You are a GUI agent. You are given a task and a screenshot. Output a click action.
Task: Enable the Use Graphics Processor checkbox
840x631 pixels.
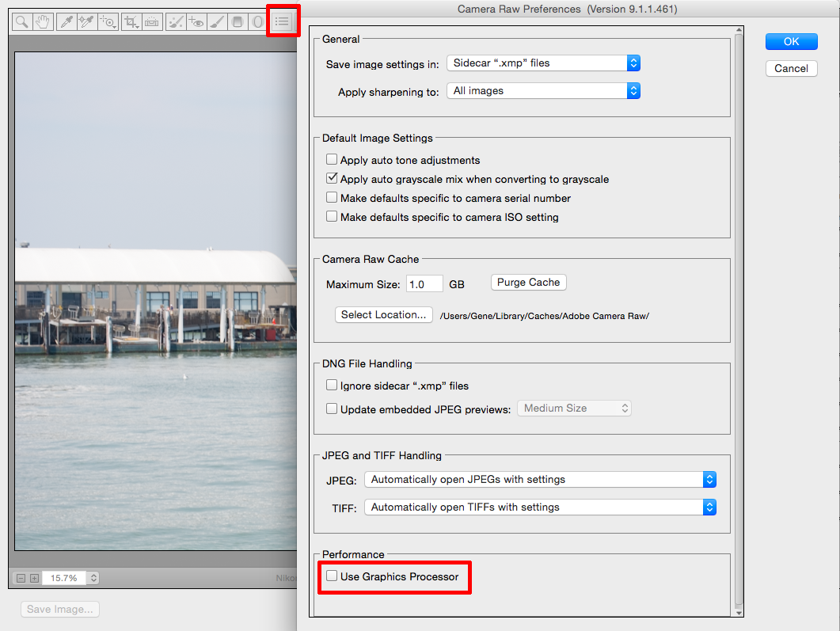click(332, 576)
